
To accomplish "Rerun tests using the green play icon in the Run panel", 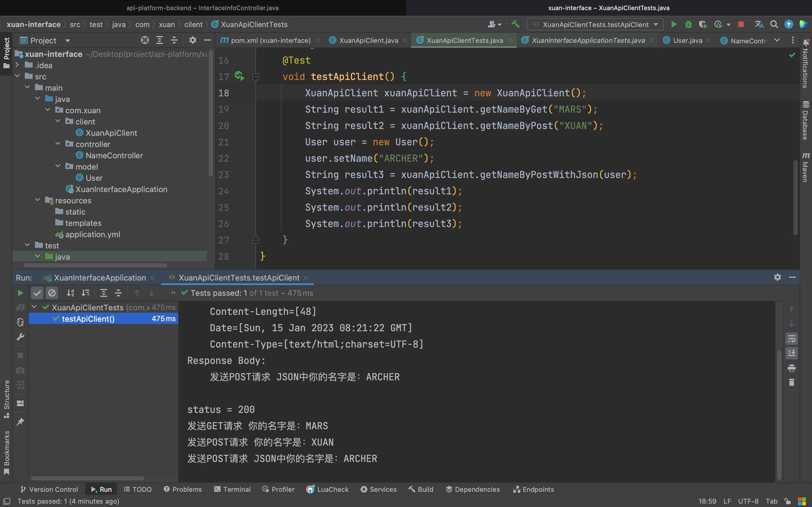I will tap(20, 293).
